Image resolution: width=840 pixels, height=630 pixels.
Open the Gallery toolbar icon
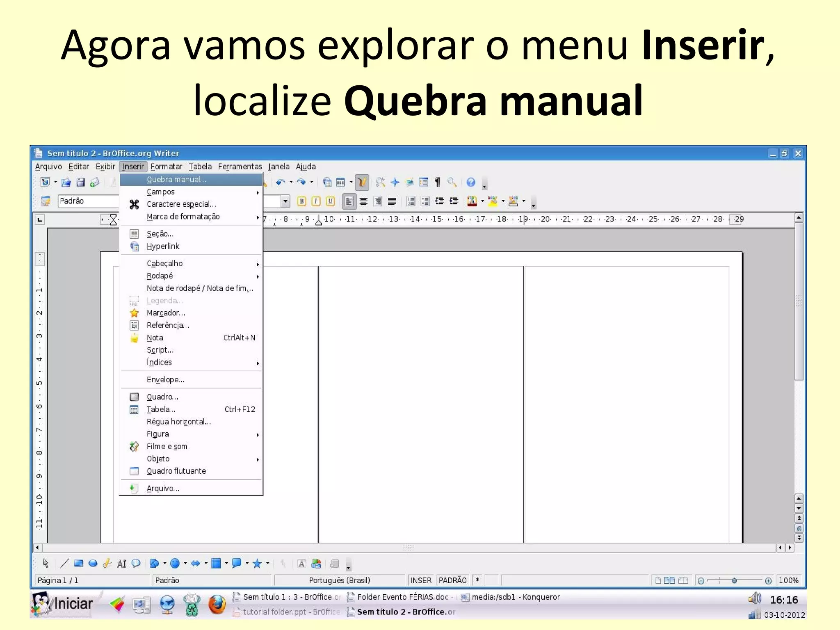tap(409, 182)
